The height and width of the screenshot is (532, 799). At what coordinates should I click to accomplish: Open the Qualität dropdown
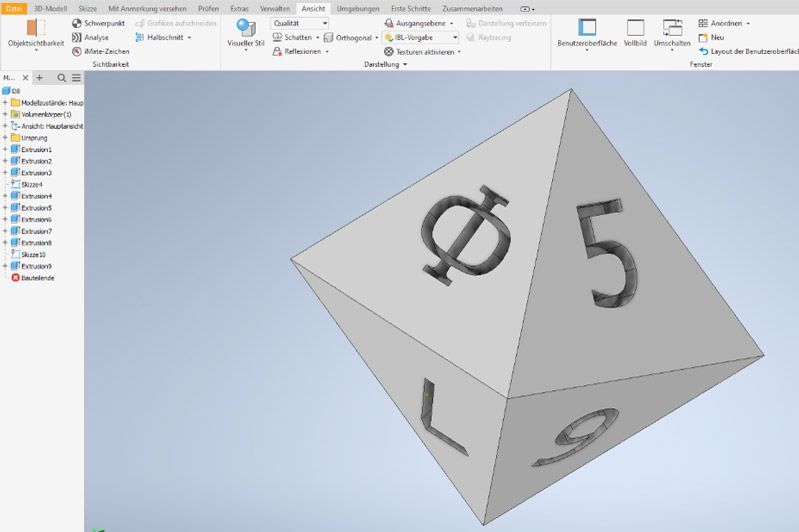coord(299,23)
